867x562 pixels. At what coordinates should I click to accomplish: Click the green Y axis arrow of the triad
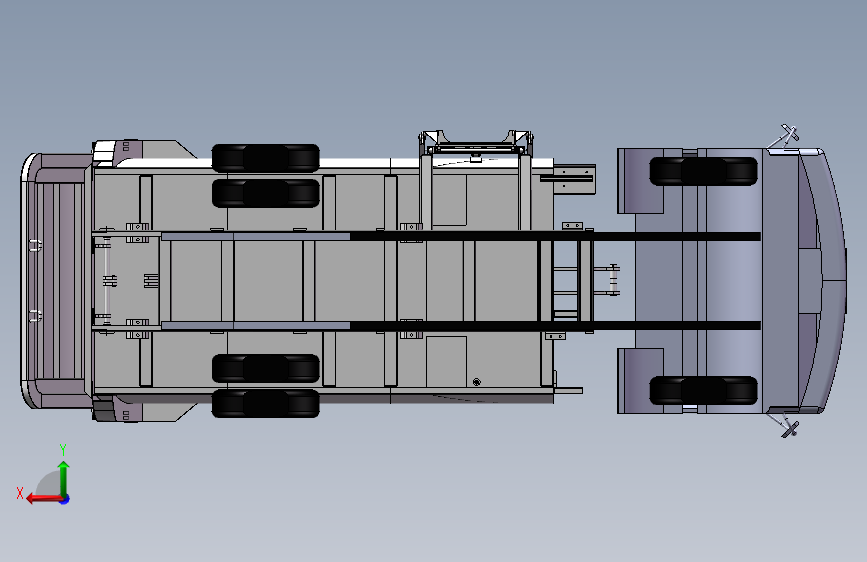(x=64, y=478)
